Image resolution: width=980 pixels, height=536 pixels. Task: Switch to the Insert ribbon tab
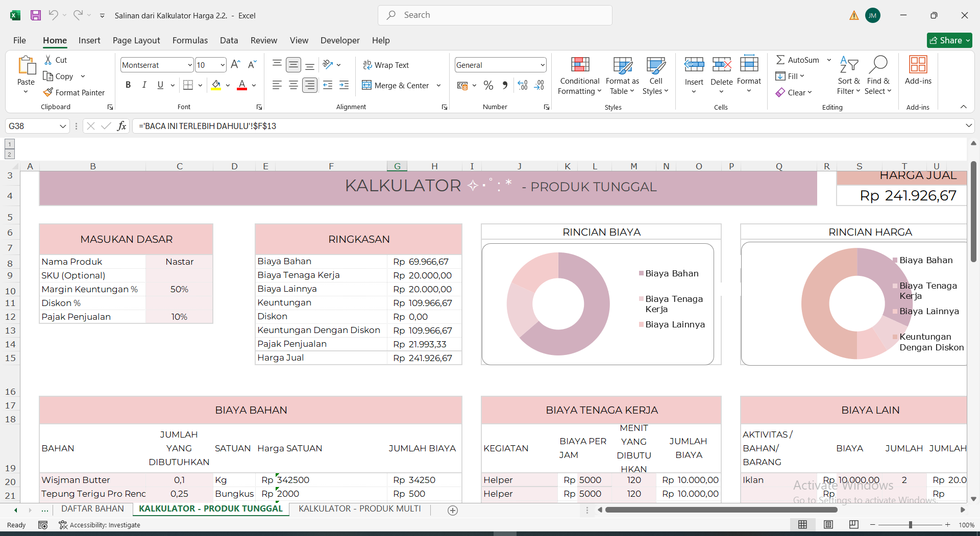[89, 40]
